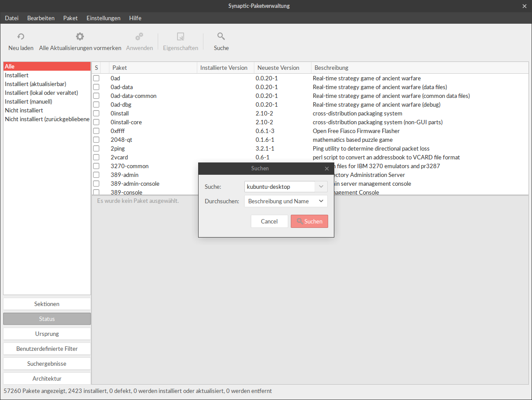The height and width of the screenshot is (400, 532).
Task: Select the 0install-core package name
Action: pos(126,122)
